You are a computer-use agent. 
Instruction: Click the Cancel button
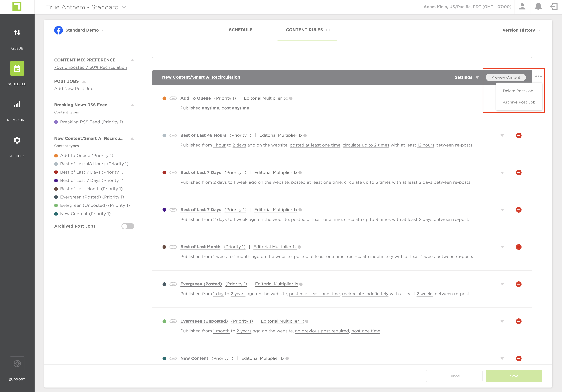(x=454, y=376)
